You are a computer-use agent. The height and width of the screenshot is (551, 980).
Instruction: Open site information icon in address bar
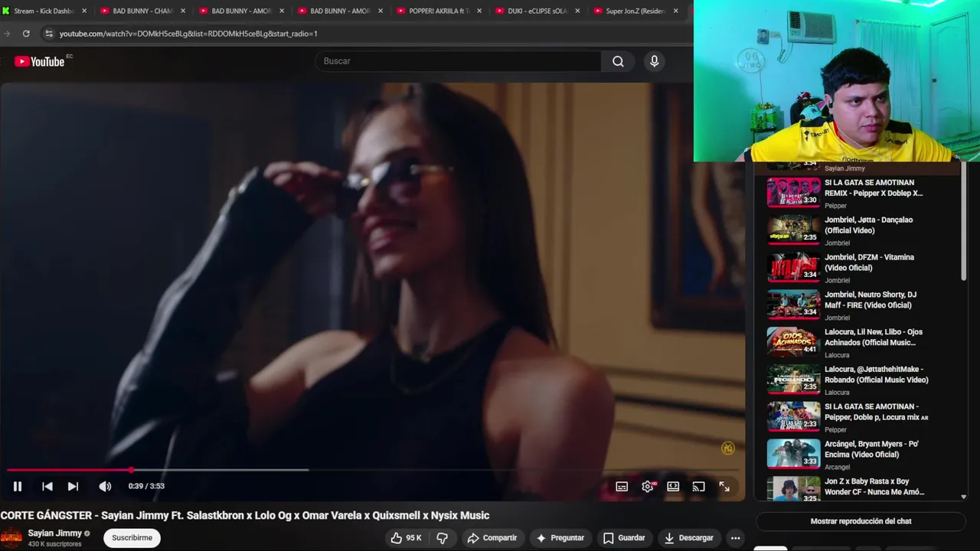(x=49, y=34)
